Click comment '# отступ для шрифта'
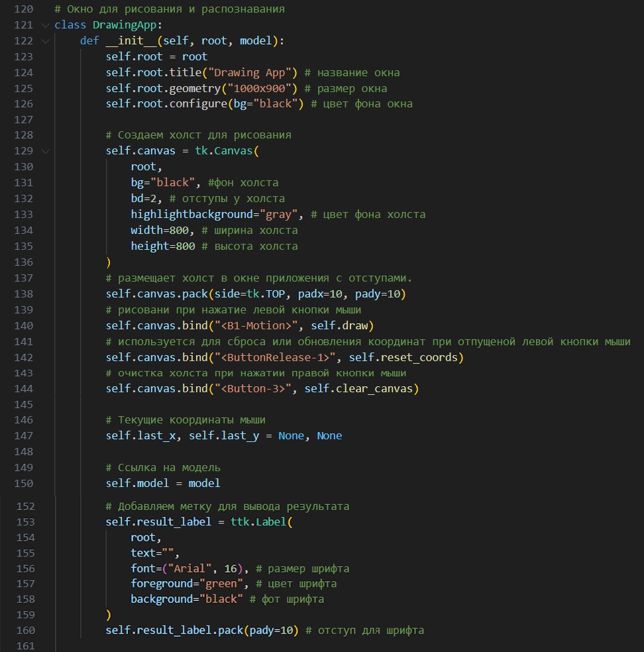The height and width of the screenshot is (652, 644). pos(364,630)
